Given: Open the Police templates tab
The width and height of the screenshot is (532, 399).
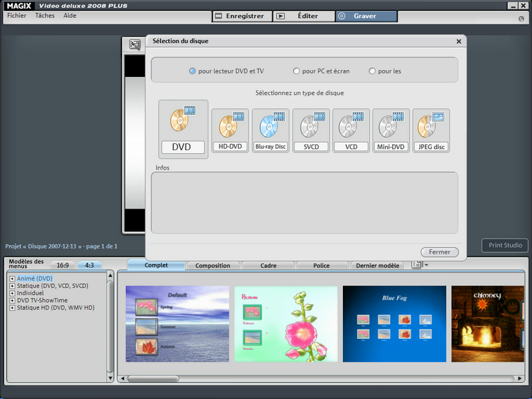Looking at the screenshot, I should click(321, 266).
